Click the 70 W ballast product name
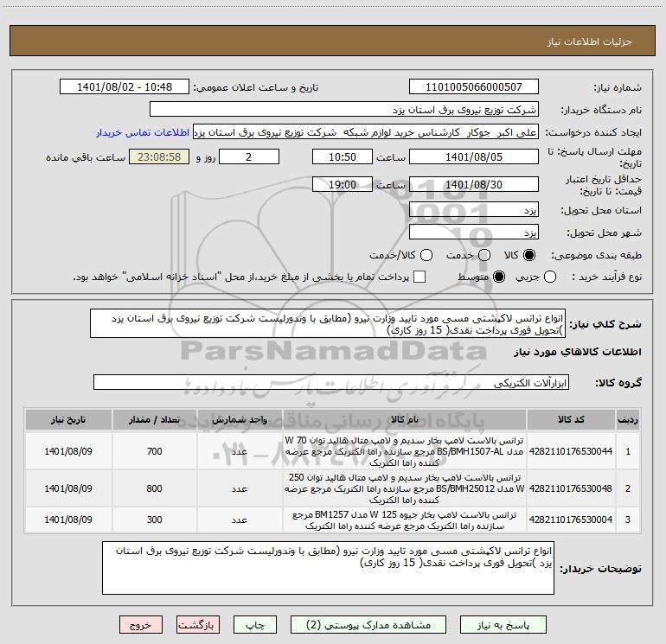 (x=404, y=451)
